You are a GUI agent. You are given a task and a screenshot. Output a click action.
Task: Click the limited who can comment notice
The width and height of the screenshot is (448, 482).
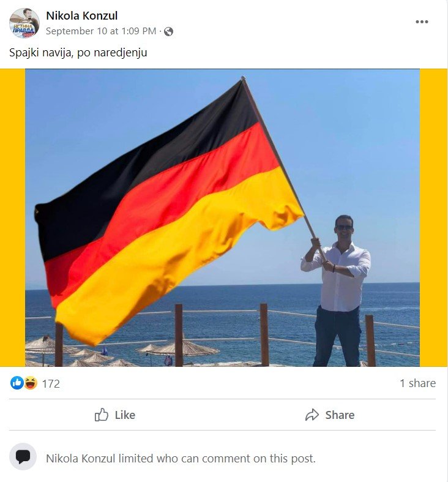tap(181, 458)
